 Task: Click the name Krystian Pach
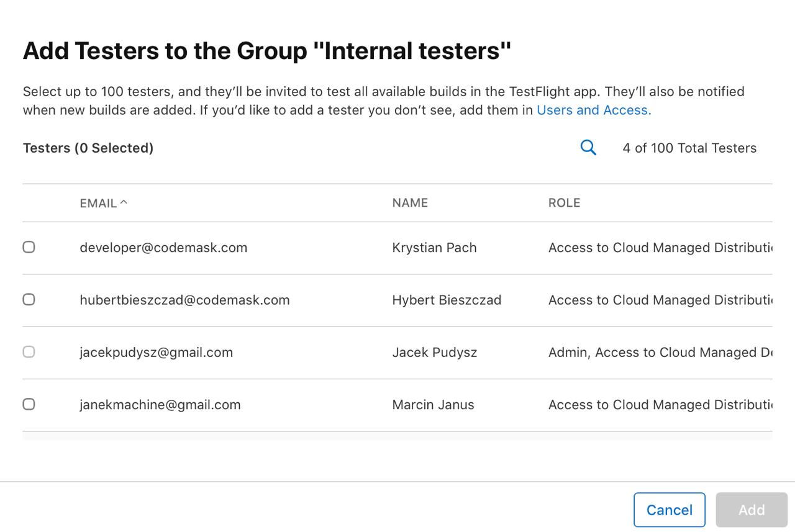point(434,248)
